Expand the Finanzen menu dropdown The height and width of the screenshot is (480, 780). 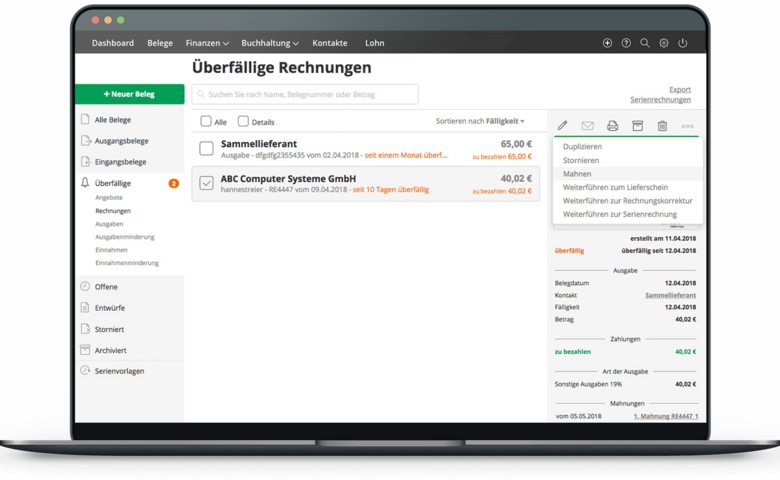coord(207,44)
